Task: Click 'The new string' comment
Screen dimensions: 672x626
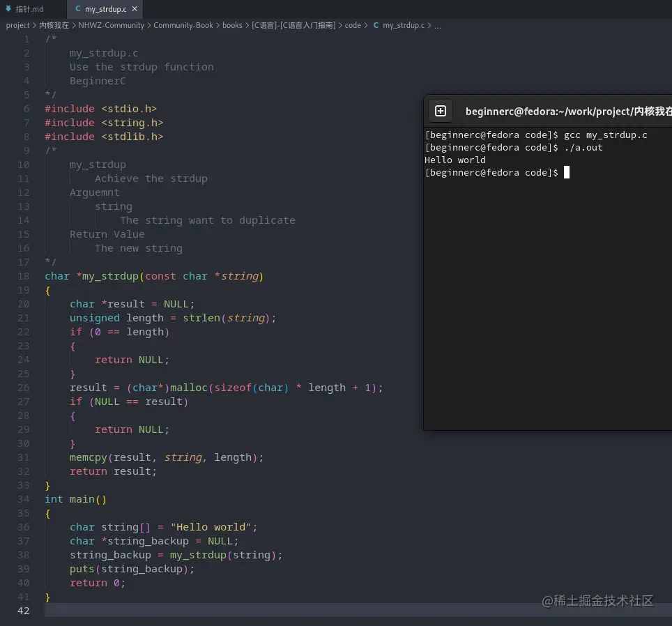Action: [x=139, y=248]
